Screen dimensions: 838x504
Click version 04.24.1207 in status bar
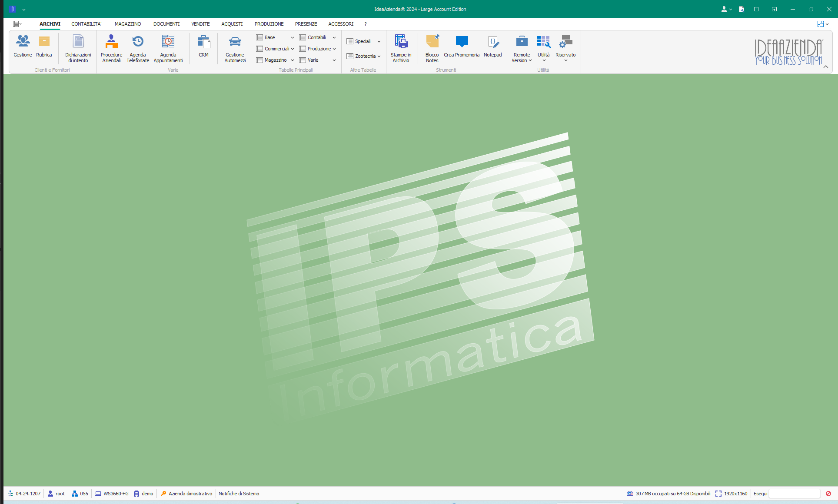pos(24,494)
